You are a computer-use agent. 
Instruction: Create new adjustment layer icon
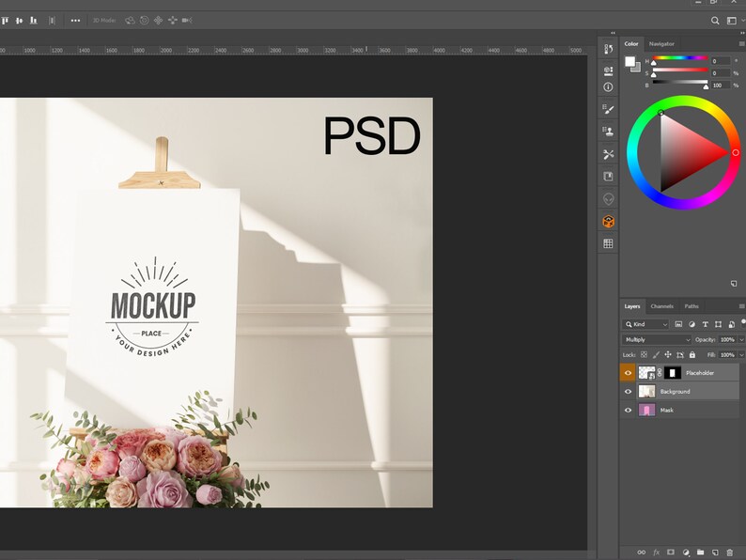pyautogui.click(x=686, y=552)
